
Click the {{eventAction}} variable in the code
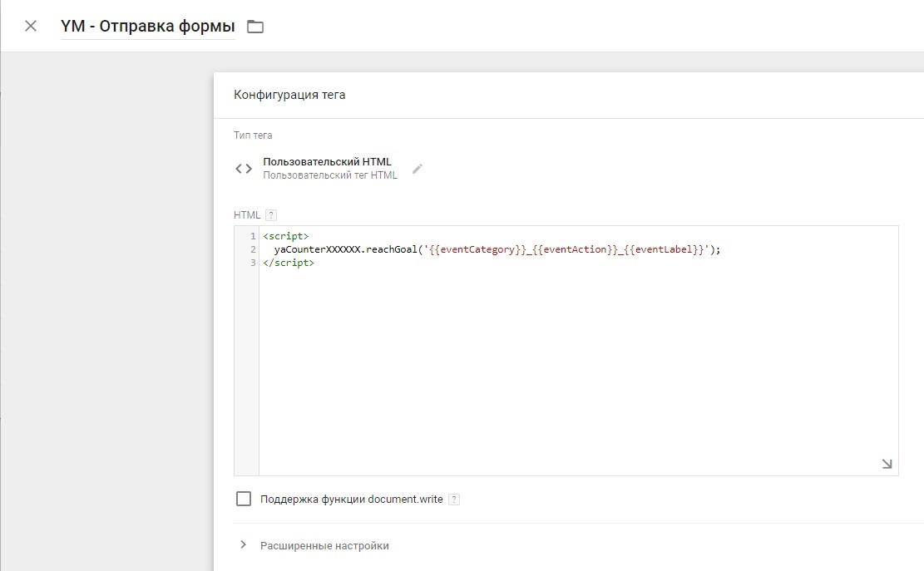coord(575,249)
